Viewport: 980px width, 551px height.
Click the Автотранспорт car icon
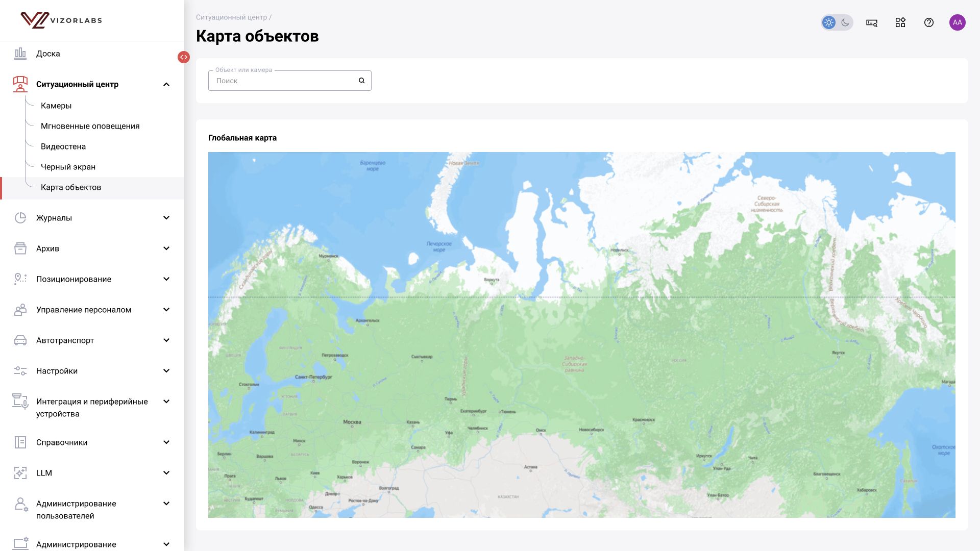point(20,340)
